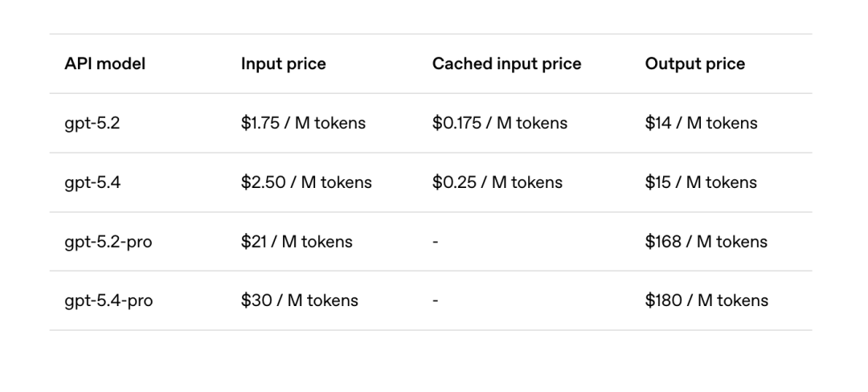Select the $180 / M tokens output price
Screen dimensions: 868x392
coord(706,301)
